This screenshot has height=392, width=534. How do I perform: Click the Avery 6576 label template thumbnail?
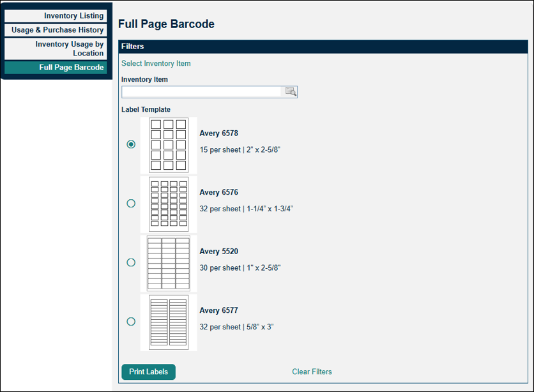coord(169,203)
